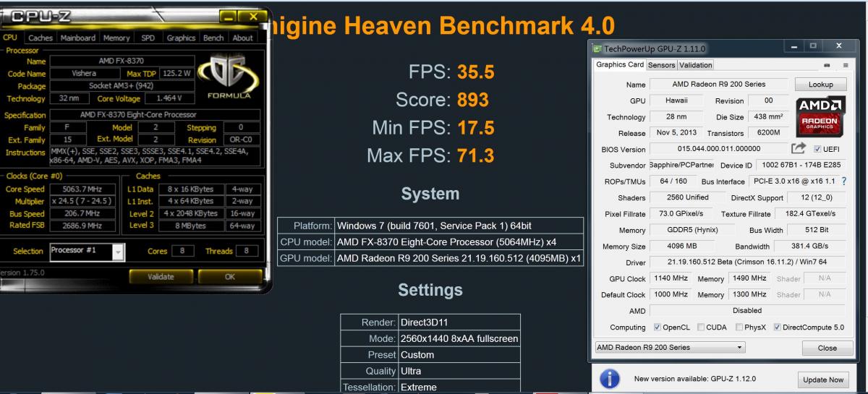
Task: Select the Graphics Card tab in GPU-Z
Action: click(620, 64)
